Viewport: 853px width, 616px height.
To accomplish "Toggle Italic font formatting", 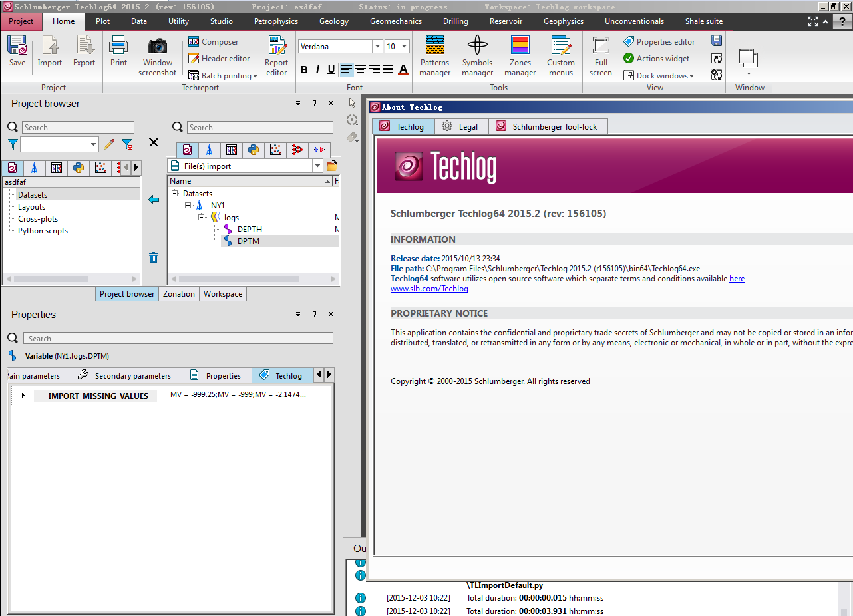I will (x=318, y=69).
